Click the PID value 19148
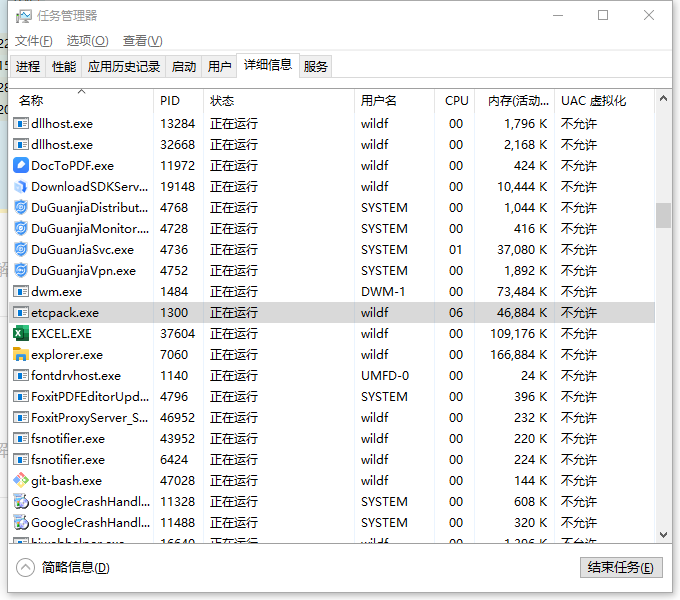 pyautogui.click(x=177, y=186)
